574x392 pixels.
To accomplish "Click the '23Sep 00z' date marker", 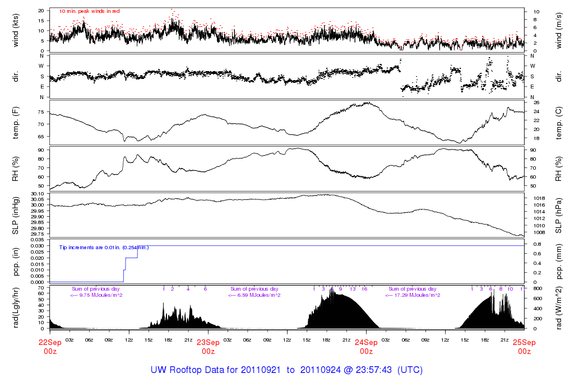I will [x=209, y=347].
